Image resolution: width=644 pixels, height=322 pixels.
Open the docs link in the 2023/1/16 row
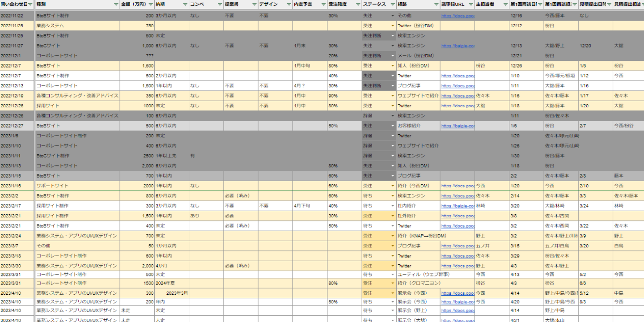[x=458, y=186]
